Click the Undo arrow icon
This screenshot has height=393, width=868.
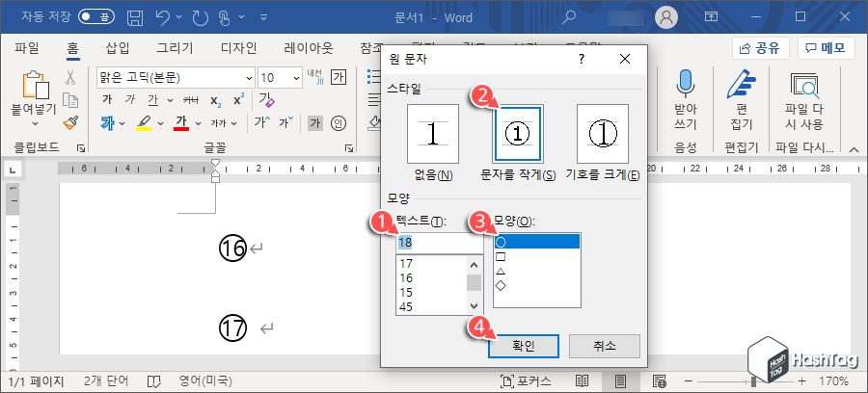click(163, 17)
